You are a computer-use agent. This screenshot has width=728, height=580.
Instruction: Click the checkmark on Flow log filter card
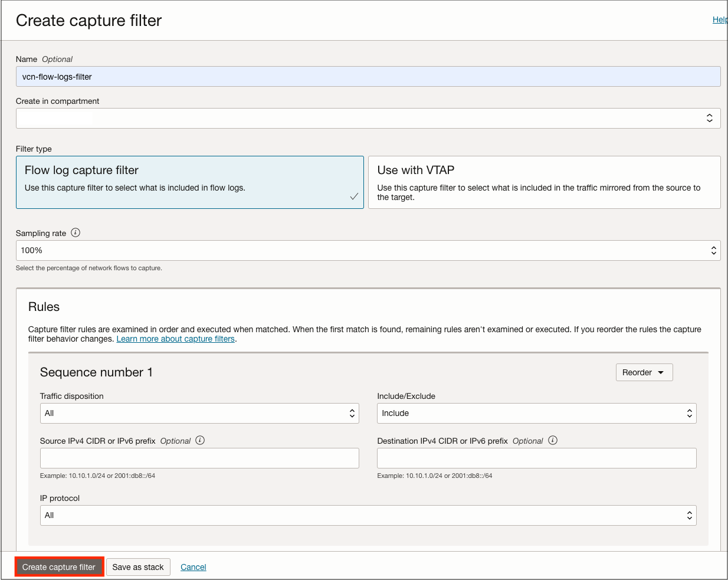coord(354,196)
